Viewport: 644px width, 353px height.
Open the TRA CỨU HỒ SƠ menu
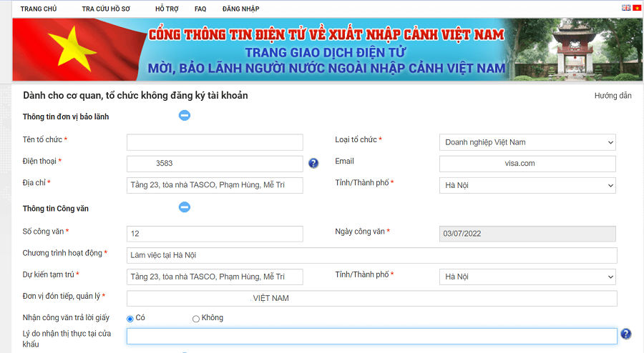(107, 9)
